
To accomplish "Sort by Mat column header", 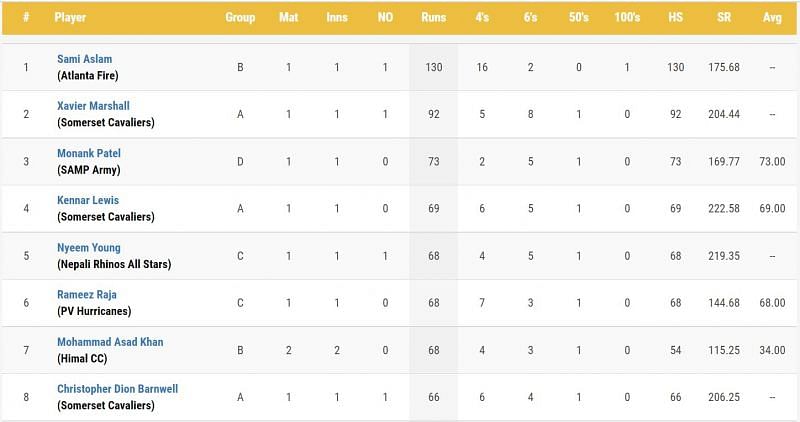I will pyautogui.click(x=288, y=17).
